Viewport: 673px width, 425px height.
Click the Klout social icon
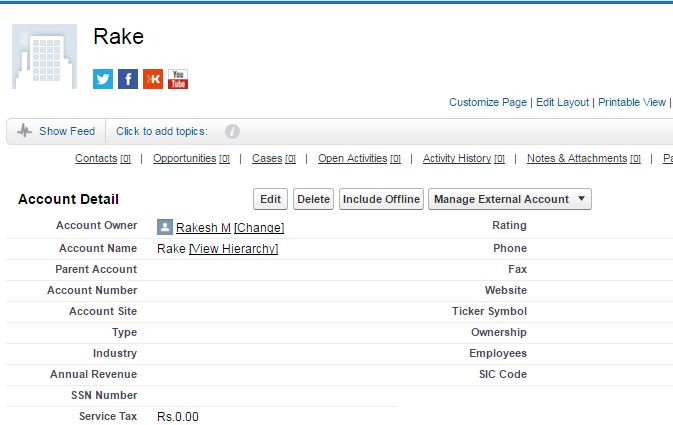pyautogui.click(x=153, y=79)
